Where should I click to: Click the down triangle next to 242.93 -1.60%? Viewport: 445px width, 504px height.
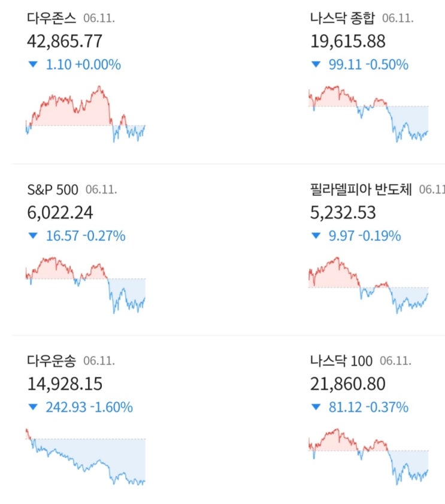(x=33, y=408)
